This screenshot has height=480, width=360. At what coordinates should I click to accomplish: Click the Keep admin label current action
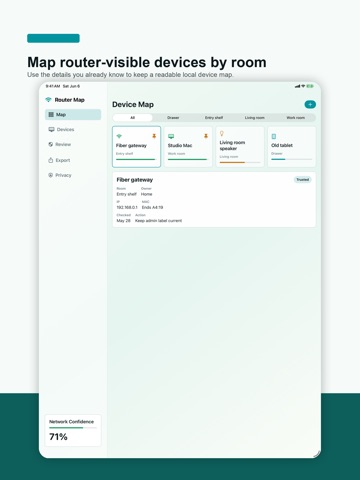coord(158,221)
